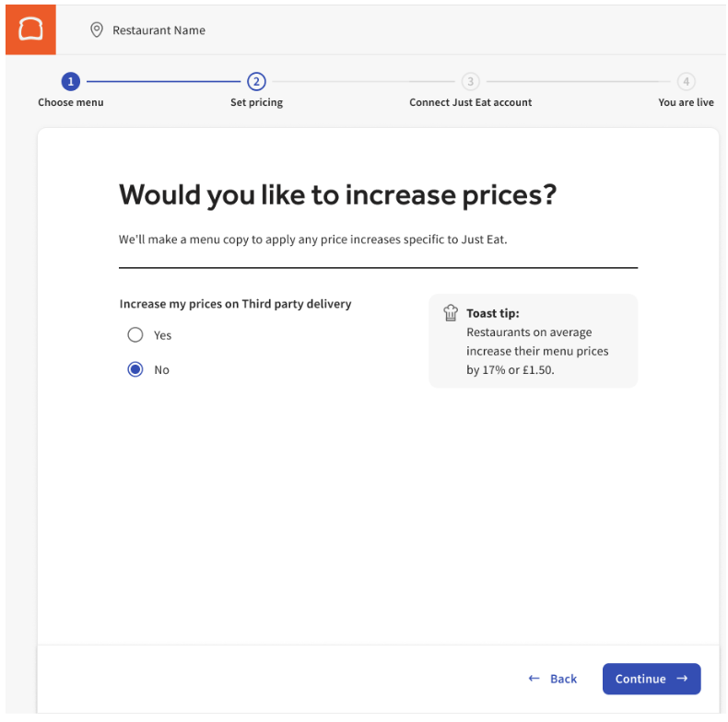Click the left arrow icon beside Back
The width and height of the screenshot is (728, 722).
point(534,679)
